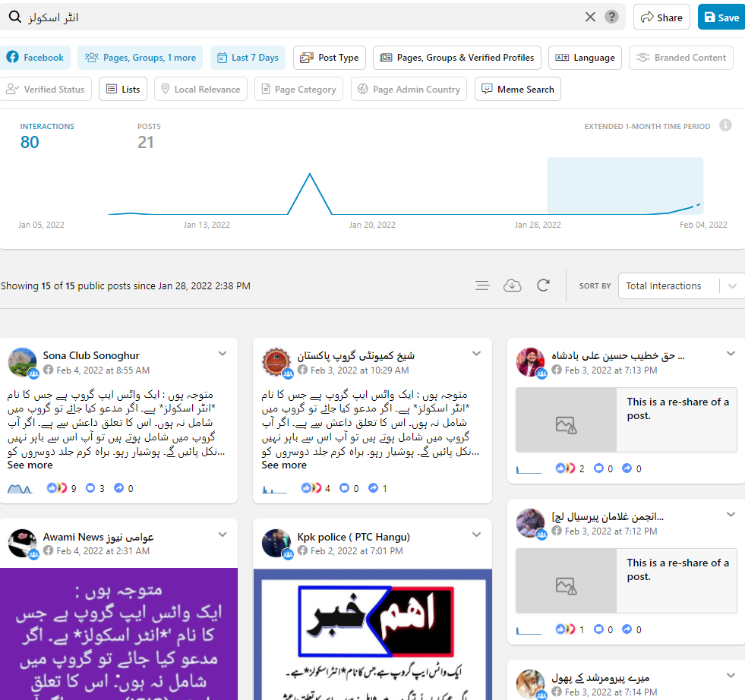Clear the search query with X icon

590,17
